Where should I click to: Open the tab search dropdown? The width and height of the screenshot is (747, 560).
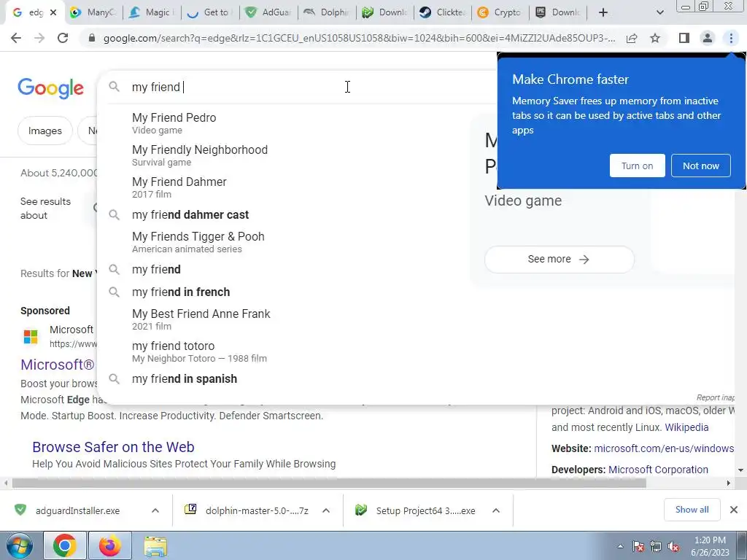click(659, 12)
